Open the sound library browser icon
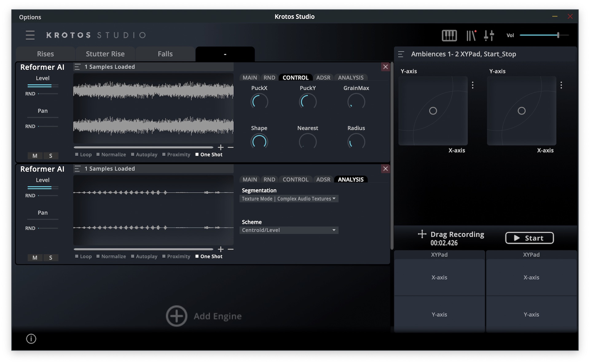The image size is (590, 364). click(470, 35)
